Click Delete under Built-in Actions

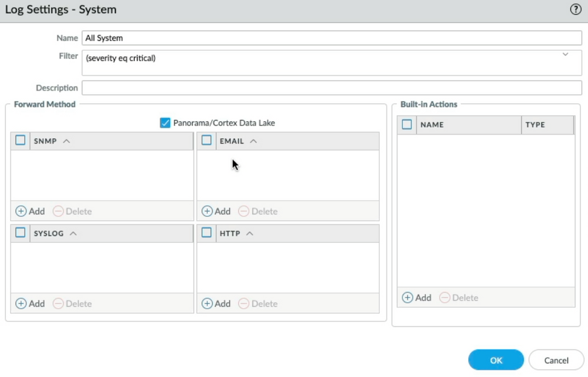[463, 298]
